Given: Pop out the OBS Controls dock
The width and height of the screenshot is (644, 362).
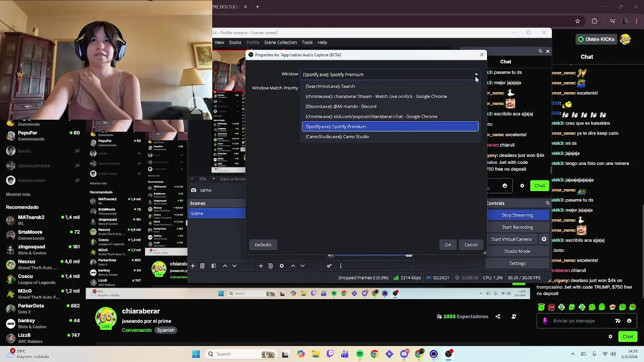Looking at the screenshot, I should pos(547,203).
